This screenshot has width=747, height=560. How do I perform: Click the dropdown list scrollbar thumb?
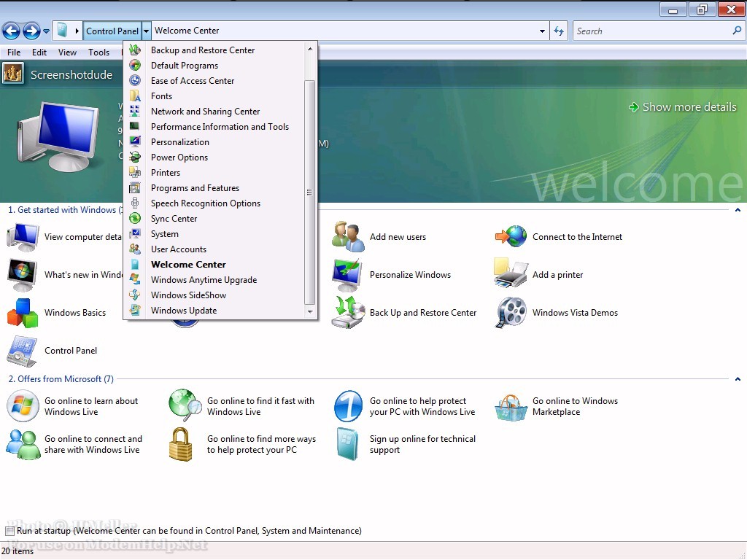tap(309, 192)
